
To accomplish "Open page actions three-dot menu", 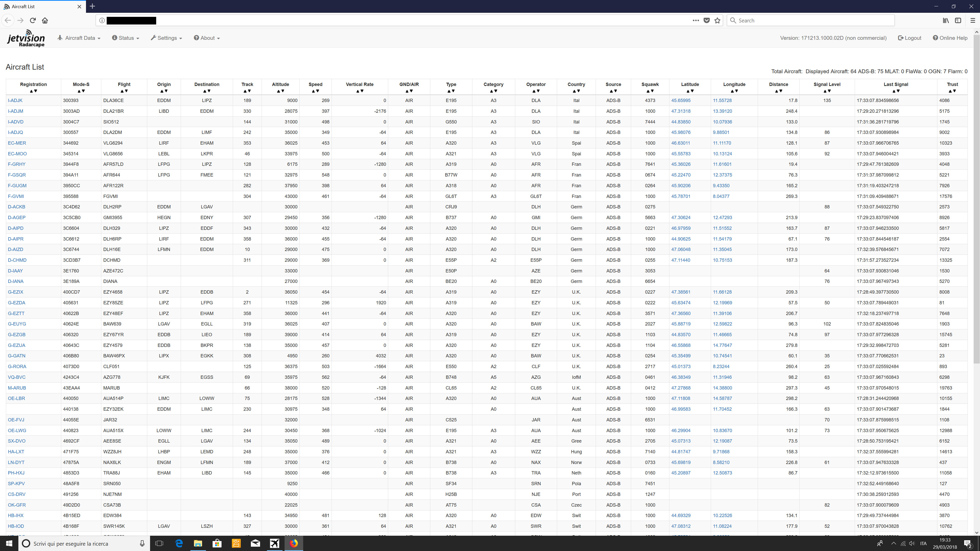I will 696,20.
